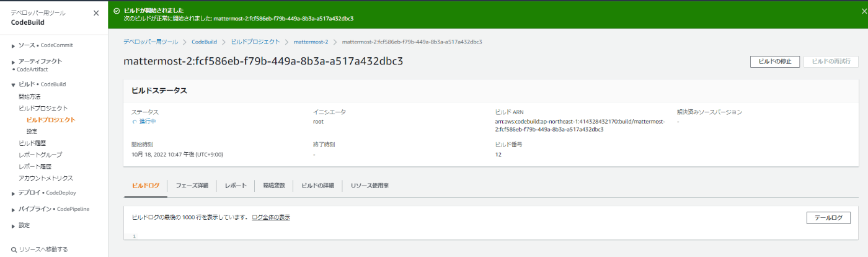Image resolution: width=868 pixels, height=257 pixels.
Task: Click the 進行中 status text
Action: pyautogui.click(x=148, y=122)
